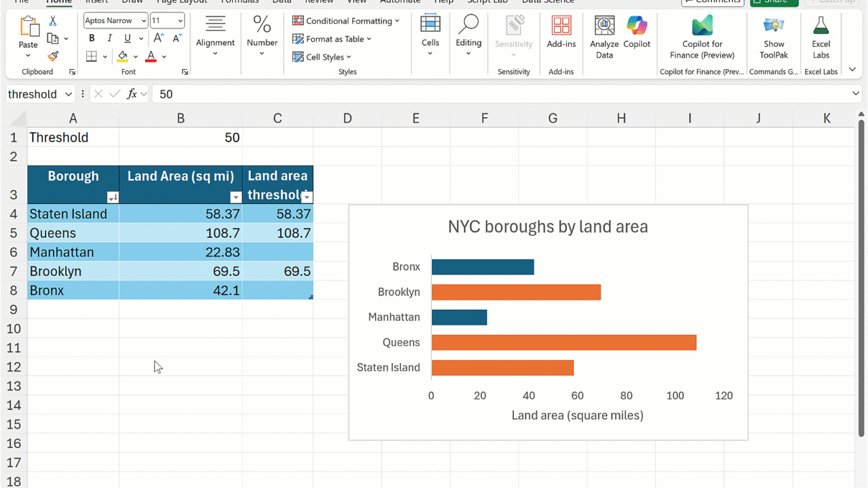Open the Borough column filter dropdown

113,197
